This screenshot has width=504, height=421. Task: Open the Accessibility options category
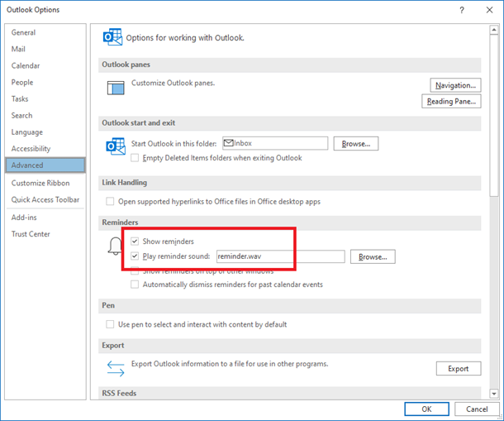point(31,149)
